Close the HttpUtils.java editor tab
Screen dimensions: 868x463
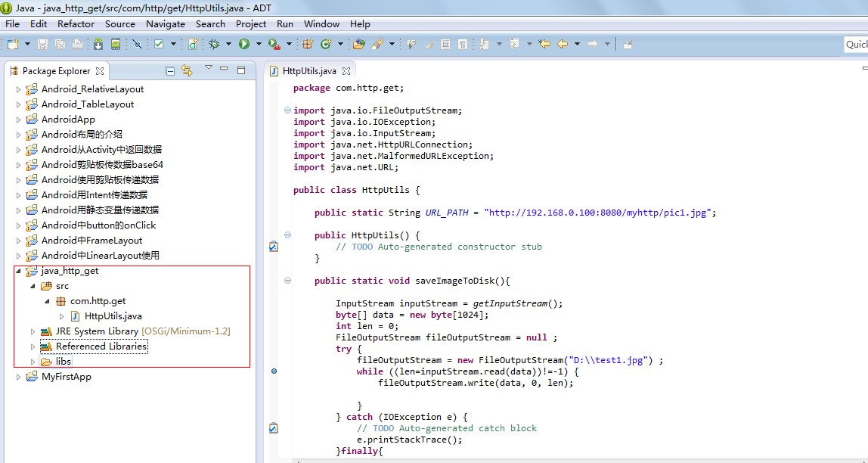346,71
